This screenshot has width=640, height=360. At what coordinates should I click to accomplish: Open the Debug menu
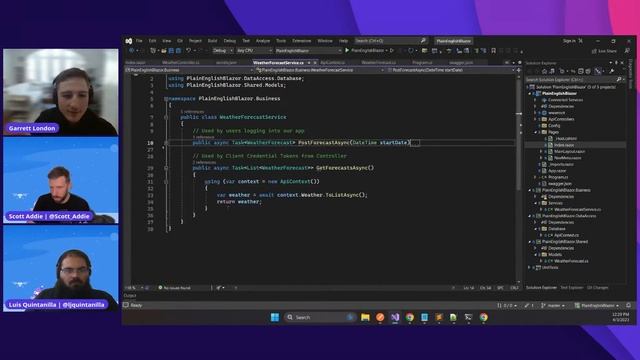tap(229, 41)
